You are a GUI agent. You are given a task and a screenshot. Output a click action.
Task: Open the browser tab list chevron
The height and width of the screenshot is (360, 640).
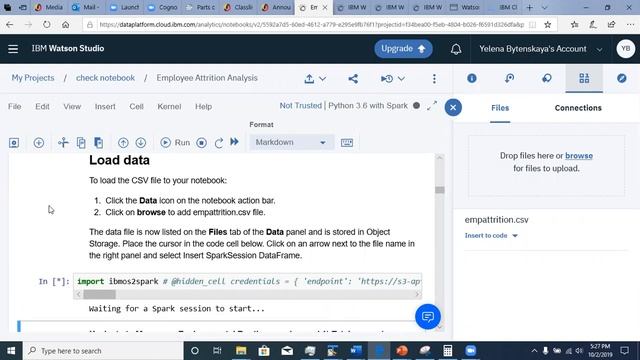544,7
